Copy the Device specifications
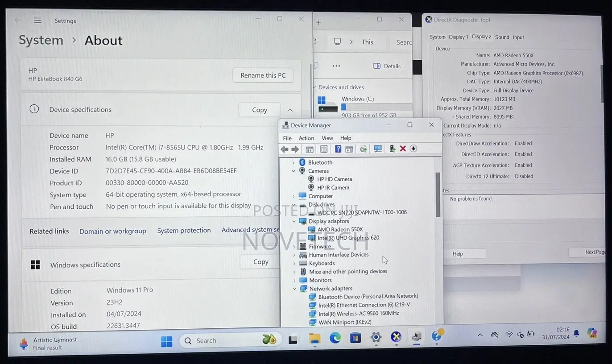Screen dimensions: 612x364 [x=260, y=110]
